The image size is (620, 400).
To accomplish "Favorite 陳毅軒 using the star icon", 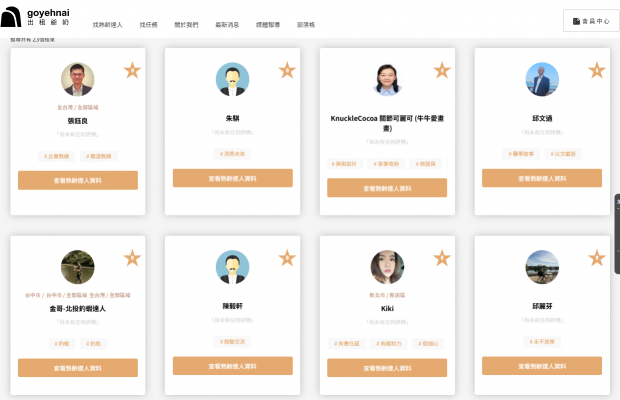I will [x=287, y=258].
